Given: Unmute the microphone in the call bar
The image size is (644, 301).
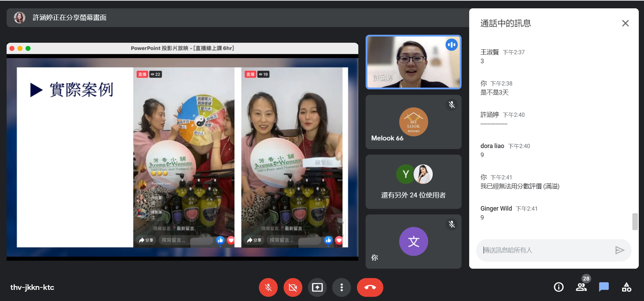Looking at the screenshot, I should [268, 287].
